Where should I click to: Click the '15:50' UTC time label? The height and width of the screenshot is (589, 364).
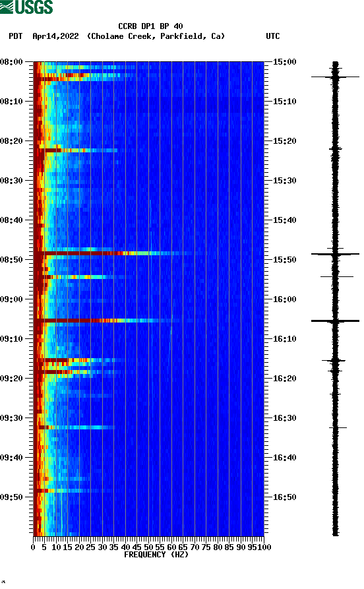pos(284,260)
